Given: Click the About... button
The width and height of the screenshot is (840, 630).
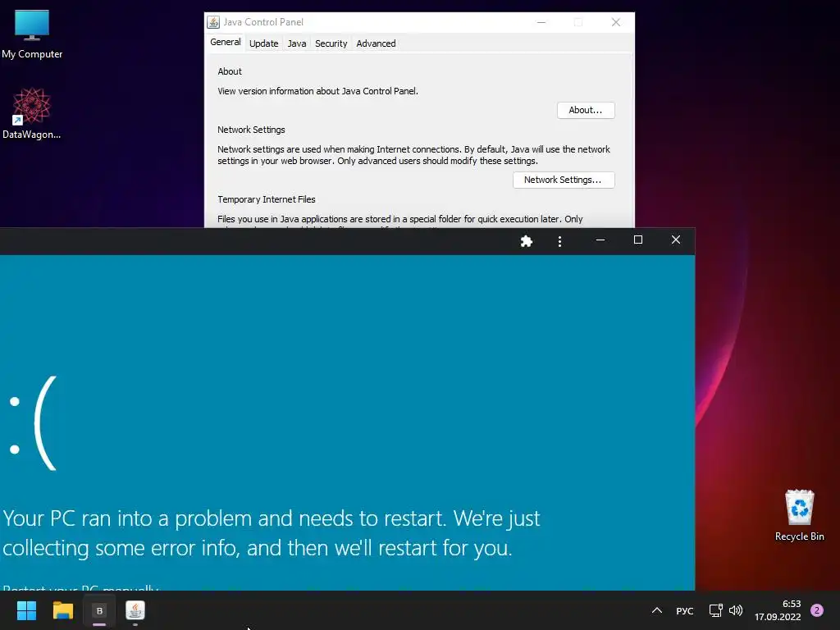Looking at the screenshot, I should pyautogui.click(x=586, y=111).
